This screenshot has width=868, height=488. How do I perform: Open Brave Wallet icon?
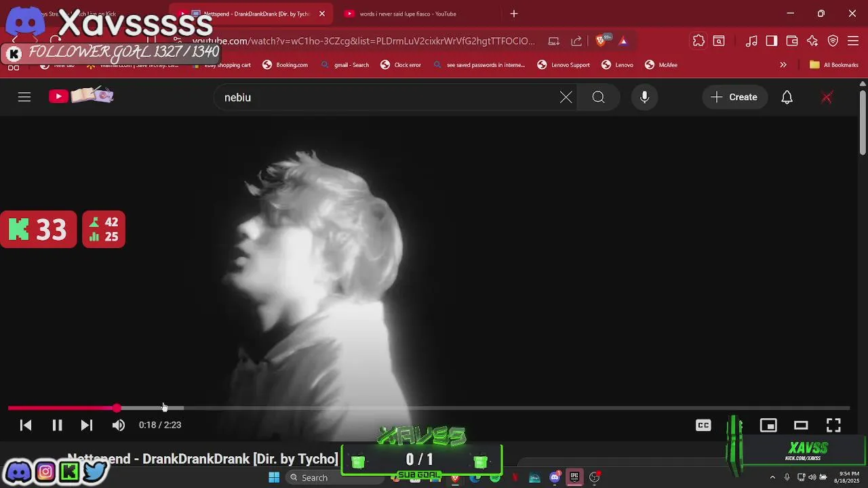point(792,41)
